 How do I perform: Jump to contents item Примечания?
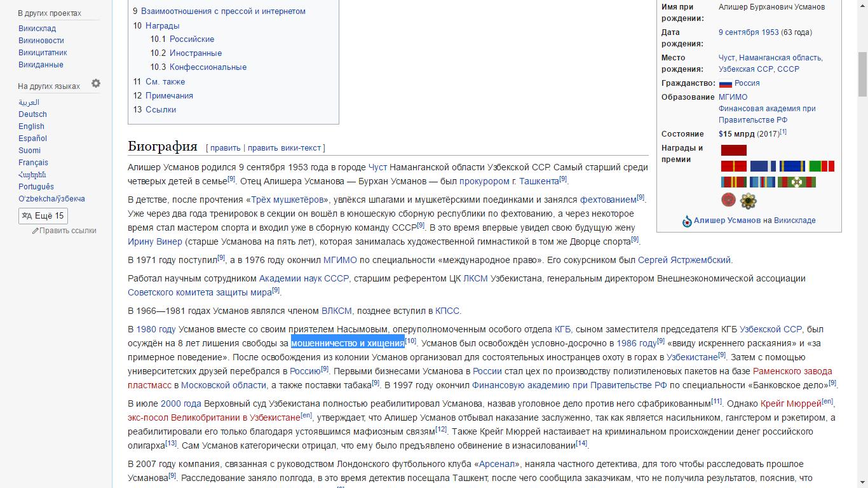169,96
